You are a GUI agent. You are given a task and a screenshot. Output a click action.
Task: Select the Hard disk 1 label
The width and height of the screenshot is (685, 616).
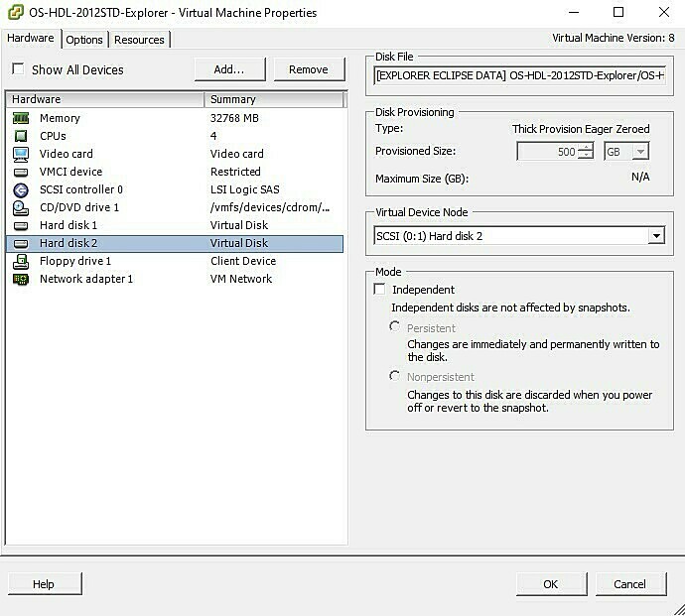pyautogui.click(x=68, y=225)
